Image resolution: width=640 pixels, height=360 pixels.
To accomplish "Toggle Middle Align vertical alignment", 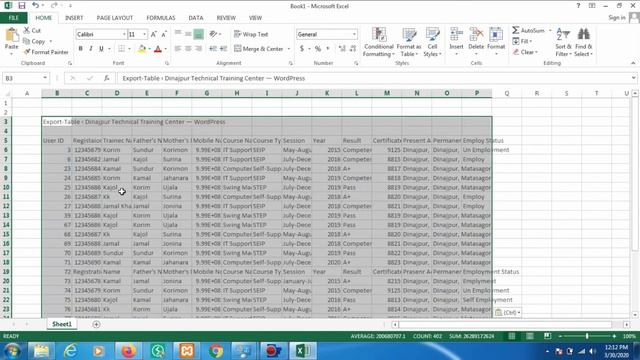I will pos(188,34).
